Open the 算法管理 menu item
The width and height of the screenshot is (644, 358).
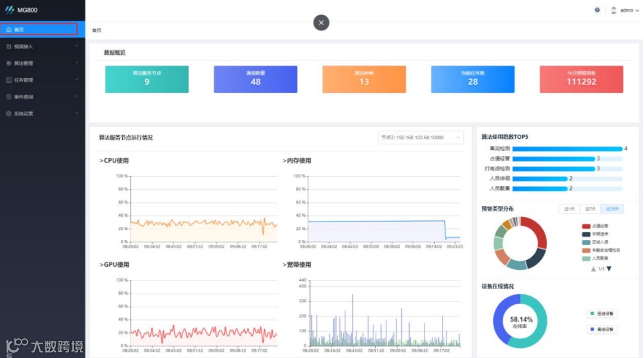[x=42, y=63]
